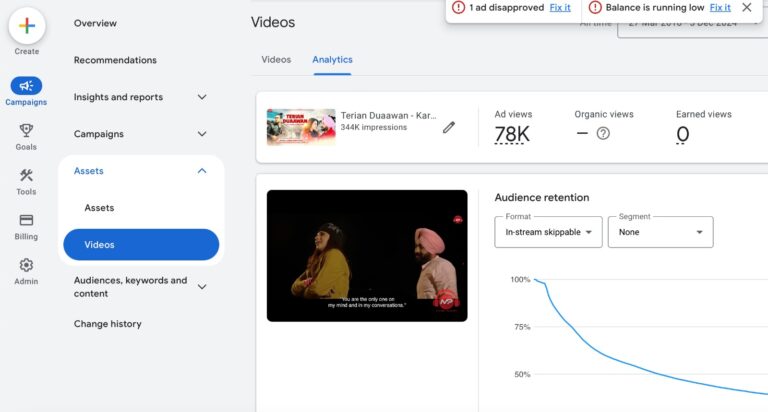Dismiss the notification bar with X

tap(747, 8)
